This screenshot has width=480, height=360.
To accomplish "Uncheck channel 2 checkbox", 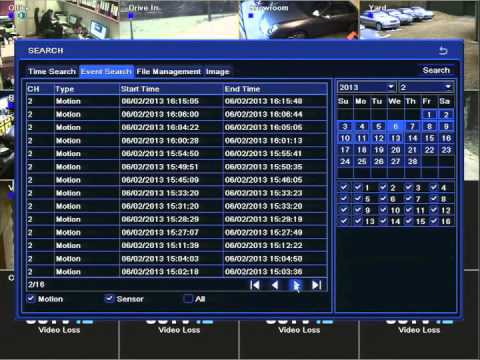I will tap(383, 188).
